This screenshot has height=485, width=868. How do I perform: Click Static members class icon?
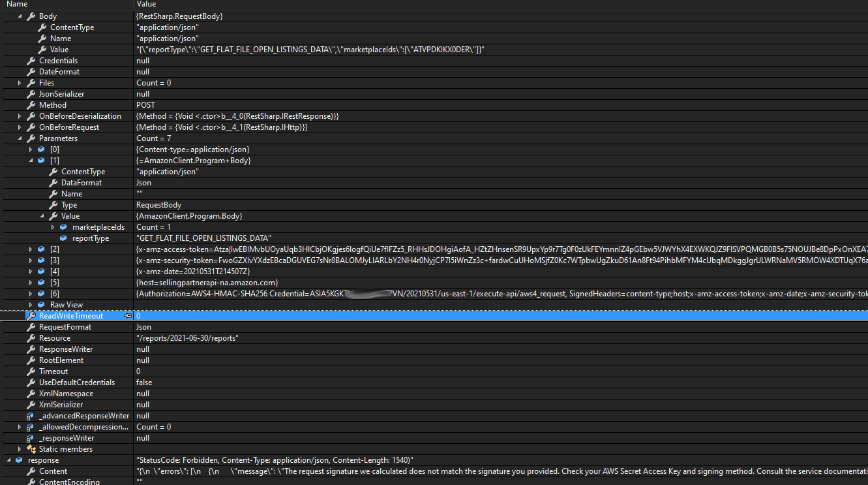[31, 449]
